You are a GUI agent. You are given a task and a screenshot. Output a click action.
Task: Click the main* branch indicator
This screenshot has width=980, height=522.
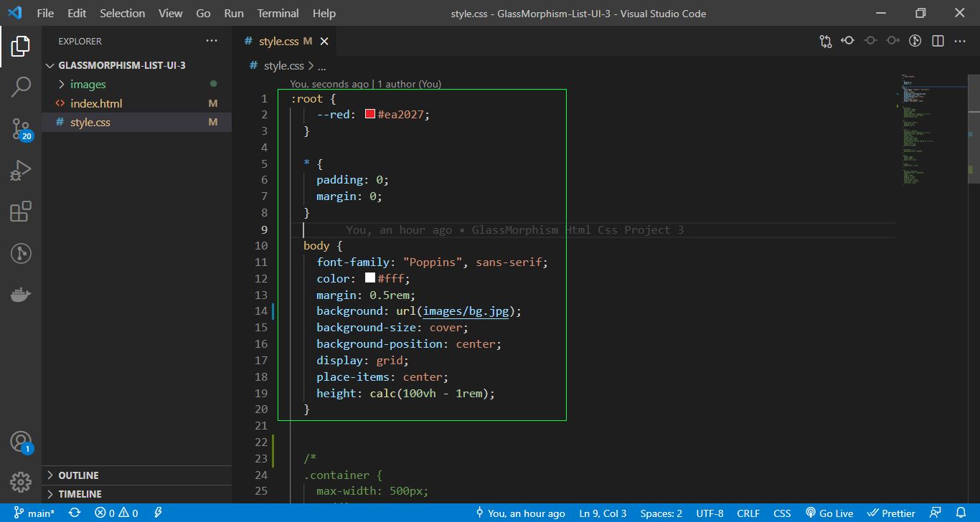(x=34, y=513)
